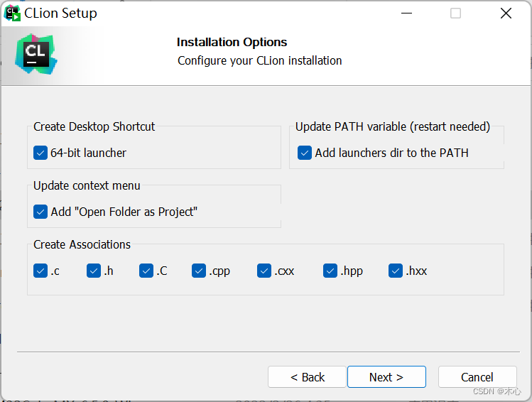The width and height of the screenshot is (532, 402).
Task: Minimize the CLion Setup window
Action: point(406,13)
